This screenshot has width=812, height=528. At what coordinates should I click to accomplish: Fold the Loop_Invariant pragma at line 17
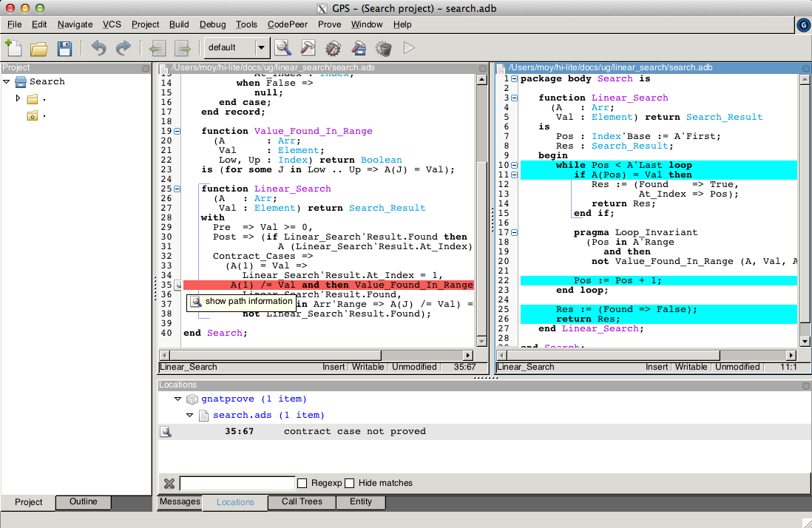point(514,233)
